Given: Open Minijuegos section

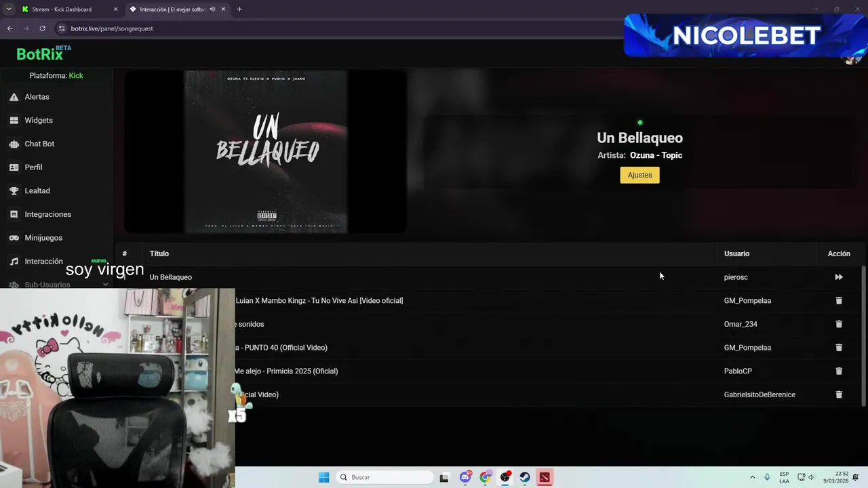Looking at the screenshot, I should pyautogui.click(x=43, y=238).
